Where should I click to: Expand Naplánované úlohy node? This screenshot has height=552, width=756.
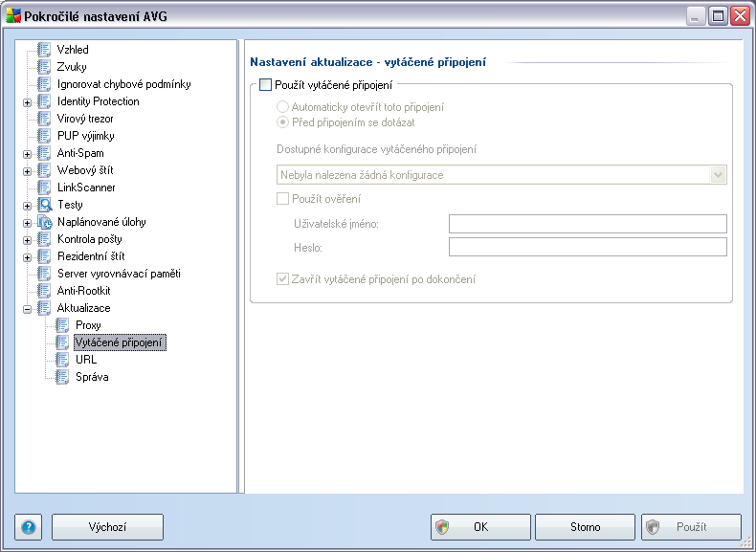coord(28,224)
